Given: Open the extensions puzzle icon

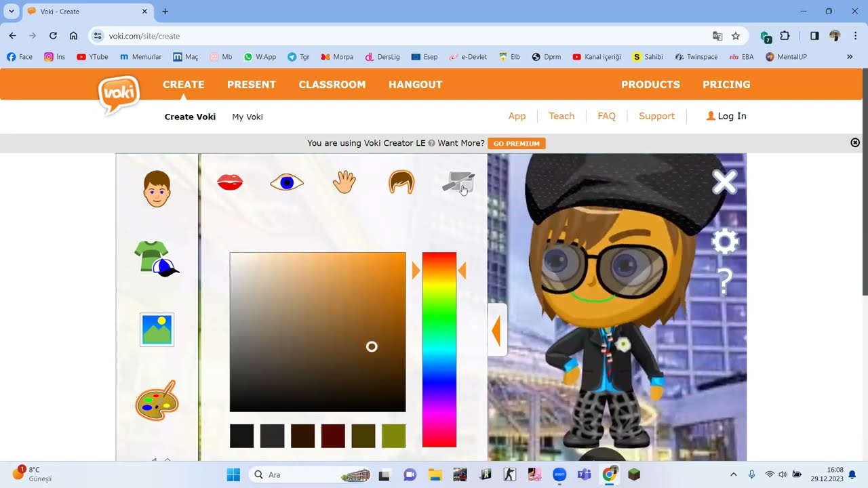Looking at the screenshot, I should click(785, 36).
